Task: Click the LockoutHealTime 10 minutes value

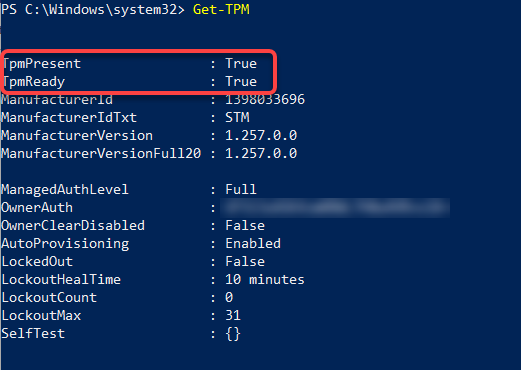Action: tap(265, 279)
